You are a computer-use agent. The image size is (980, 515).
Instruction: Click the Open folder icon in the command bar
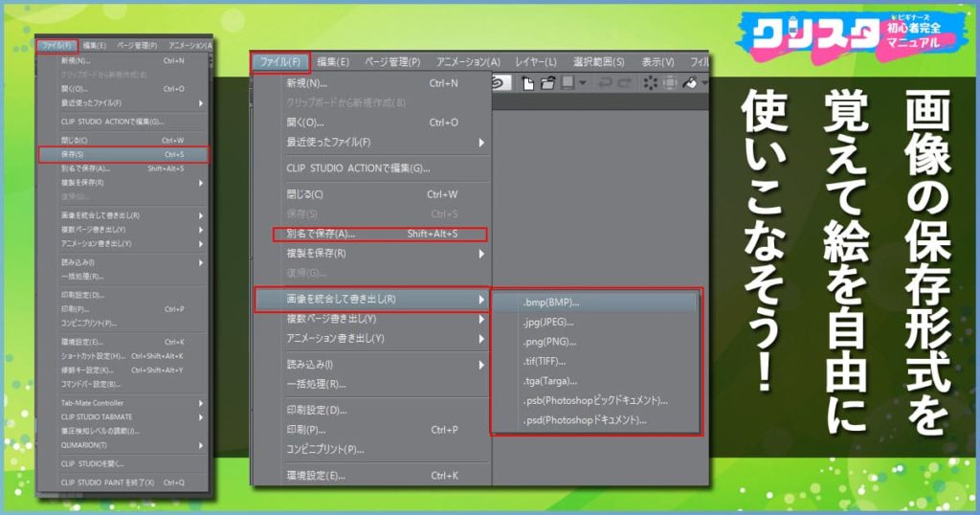(x=548, y=83)
